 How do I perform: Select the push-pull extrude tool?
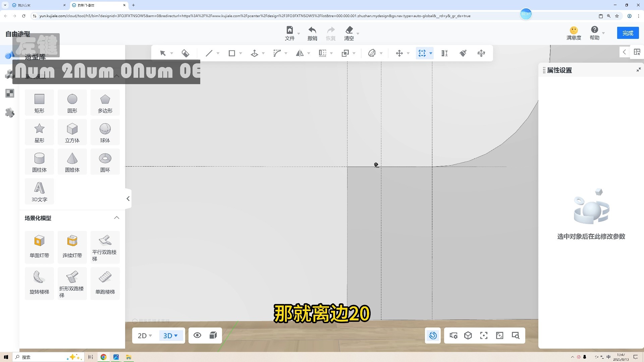point(255,53)
